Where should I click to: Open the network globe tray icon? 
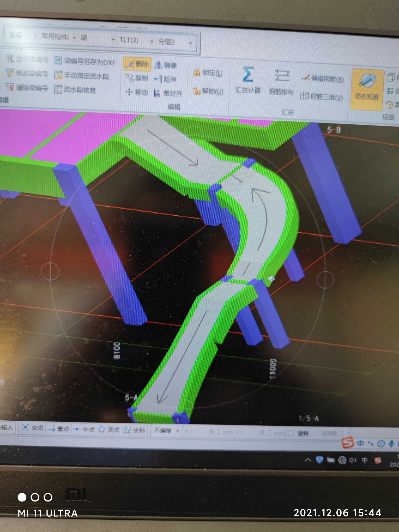[342, 460]
